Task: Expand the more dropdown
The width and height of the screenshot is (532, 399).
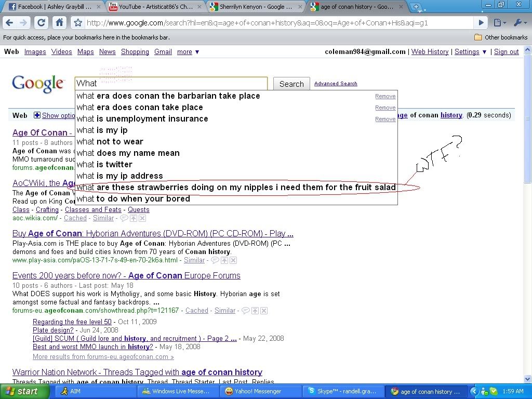Action: [x=188, y=51]
